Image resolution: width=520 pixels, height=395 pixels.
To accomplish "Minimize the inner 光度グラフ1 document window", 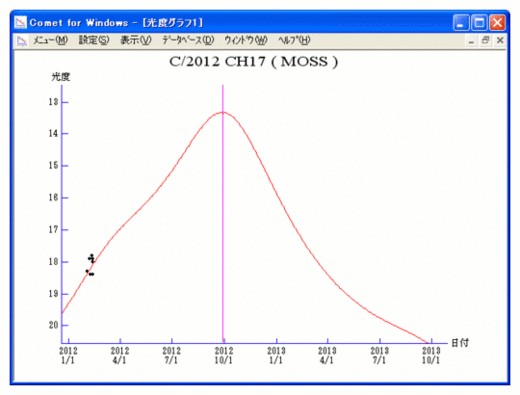I will tap(471, 41).
